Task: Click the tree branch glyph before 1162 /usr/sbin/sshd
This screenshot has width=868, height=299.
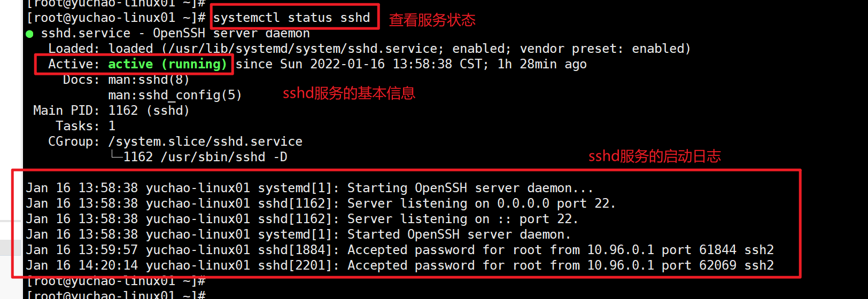Action: [116, 155]
